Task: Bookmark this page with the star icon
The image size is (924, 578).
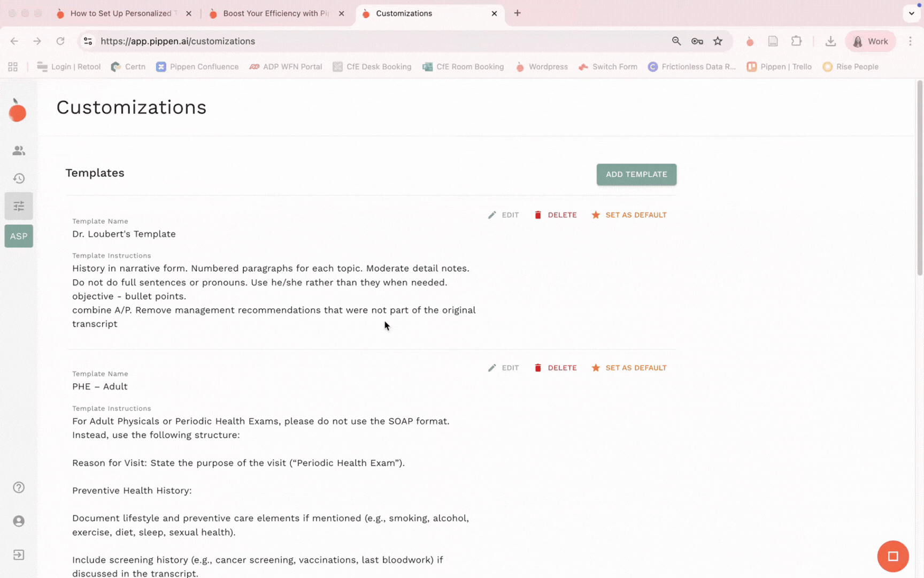Action: (718, 41)
